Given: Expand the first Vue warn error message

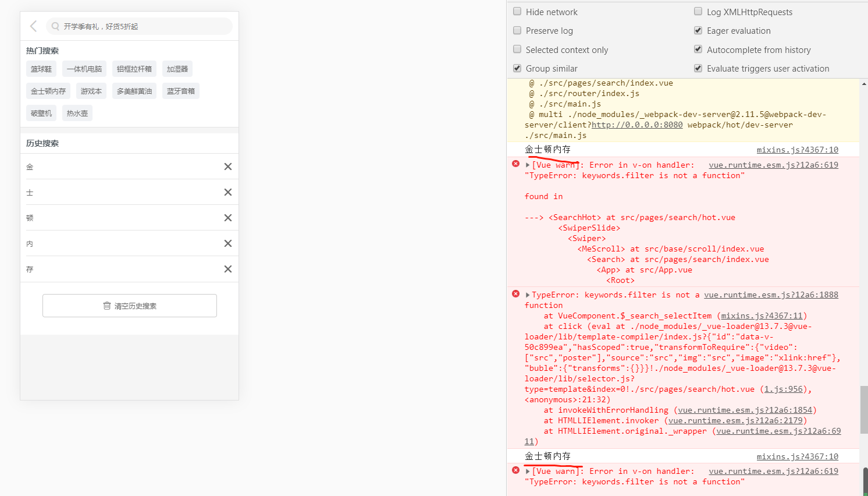Looking at the screenshot, I should point(528,165).
